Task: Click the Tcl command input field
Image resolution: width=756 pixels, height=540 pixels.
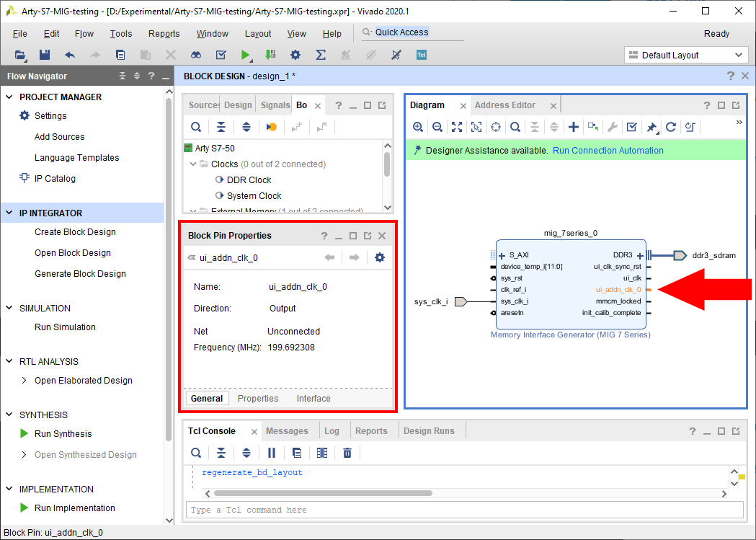Action: click(x=464, y=510)
